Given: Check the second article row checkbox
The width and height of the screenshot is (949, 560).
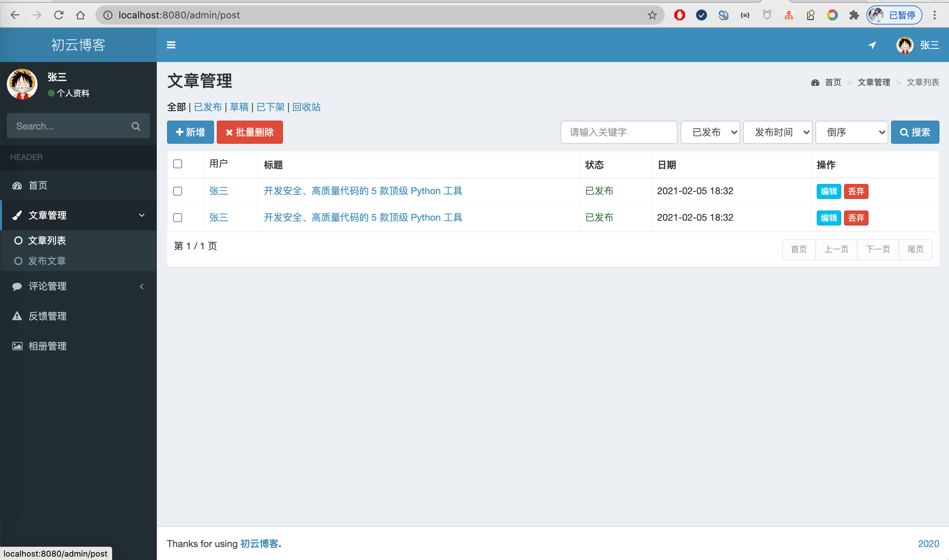Looking at the screenshot, I should point(178,218).
